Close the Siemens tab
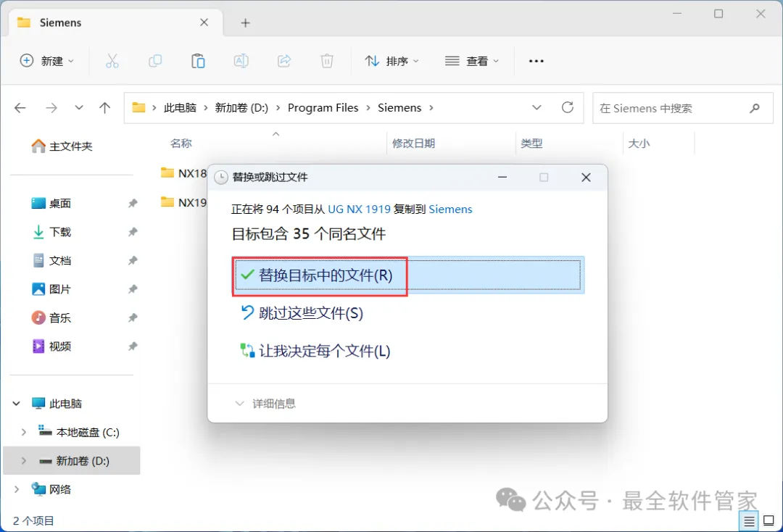Screen dimensions: 783x532 [204, 22]
